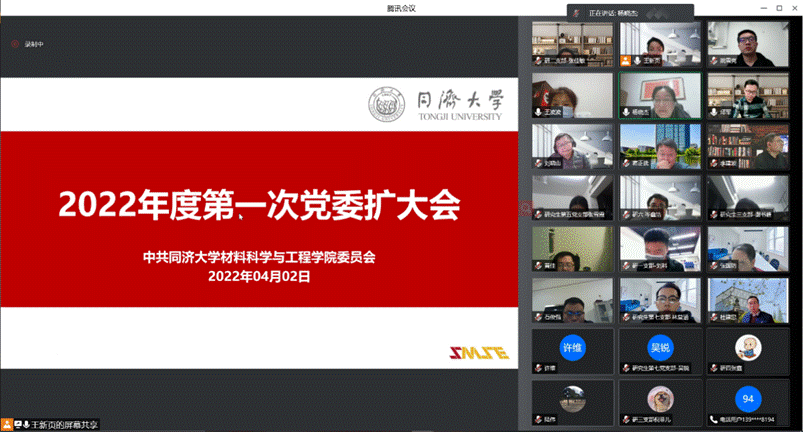Click the orange host badge on 王新页's video tile
The height and width of the screenshot is (432, 803).
tap(625, 61)
